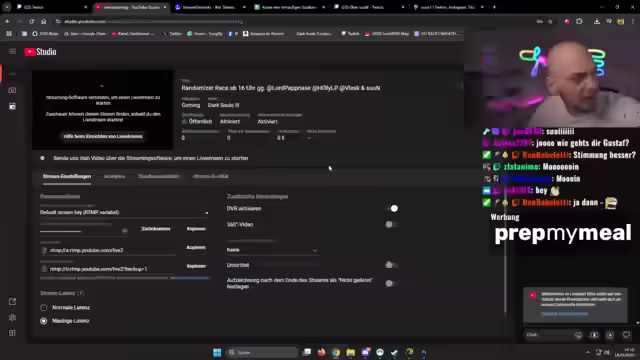Switch to the Stream-Einstellungen tab
The width and height of the screenshot is (640, 360).
[67, 176]
